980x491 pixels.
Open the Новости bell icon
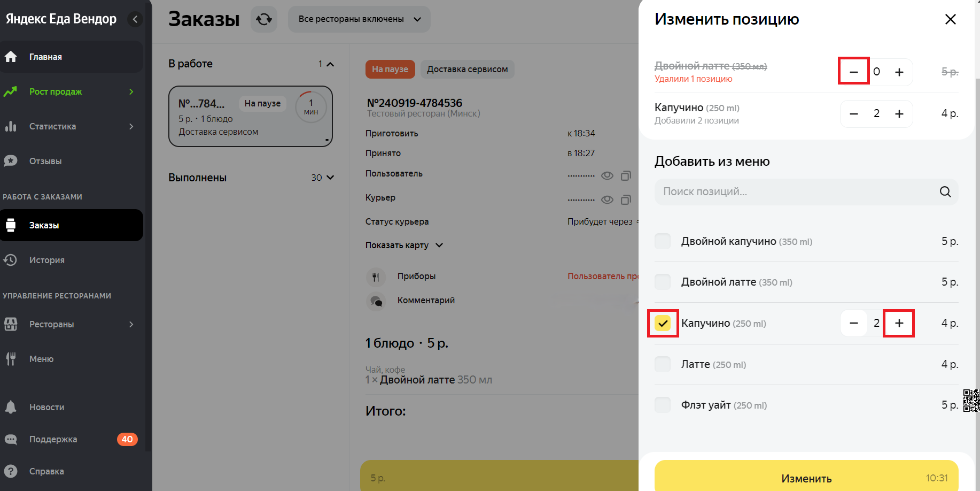[x=11, y=407]
